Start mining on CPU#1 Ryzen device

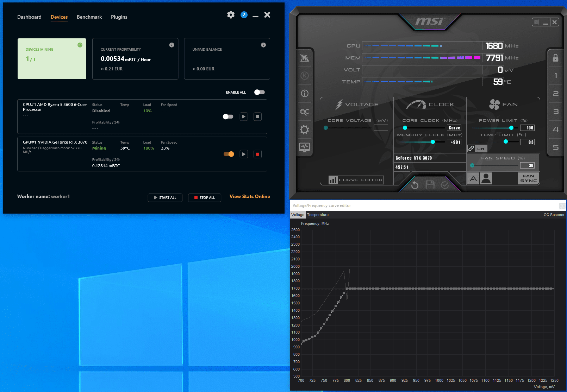tap(244, 116)
